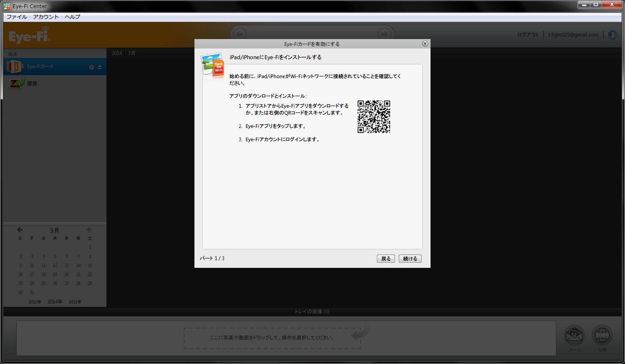This screenshot has height=364, width=625.
Task: Click the ログアウト link
Action: pyautogui.click(x=528, y=35)
